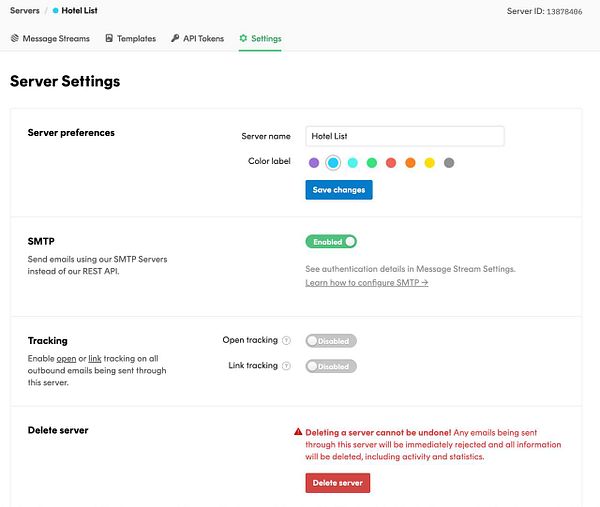The image size is (600, 507).
Task: Pick the orange color label swatch
Action: coord(410,163)
